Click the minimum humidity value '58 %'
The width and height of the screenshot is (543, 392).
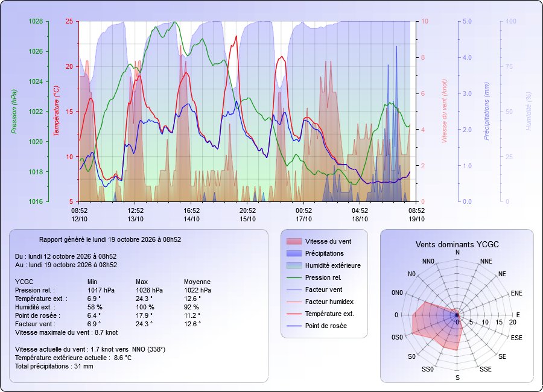(x=95, y=307)
